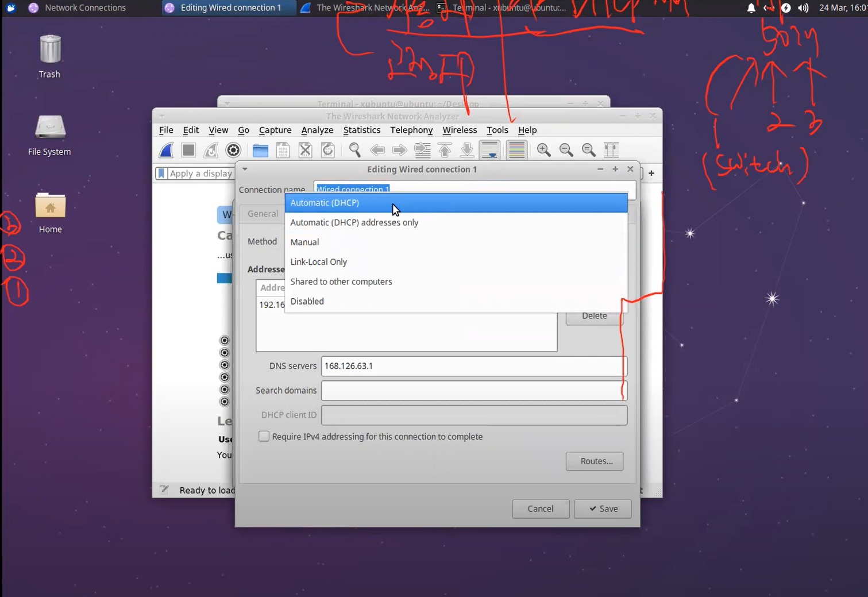
Task: Open the Wireshark Edit menu
Action: click(191, 130)
